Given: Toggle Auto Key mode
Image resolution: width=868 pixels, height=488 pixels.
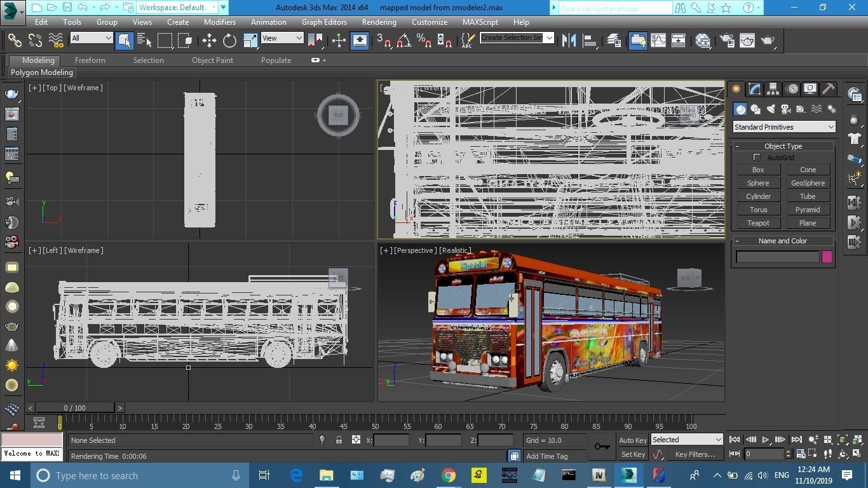Looking at the screenshot, I should 633,440.
